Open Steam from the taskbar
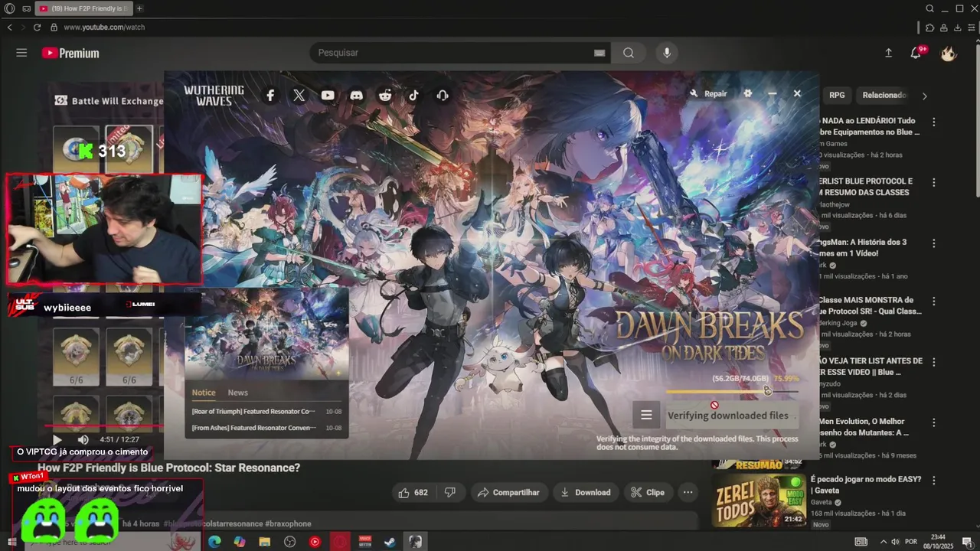 click(x=390, y=542)
